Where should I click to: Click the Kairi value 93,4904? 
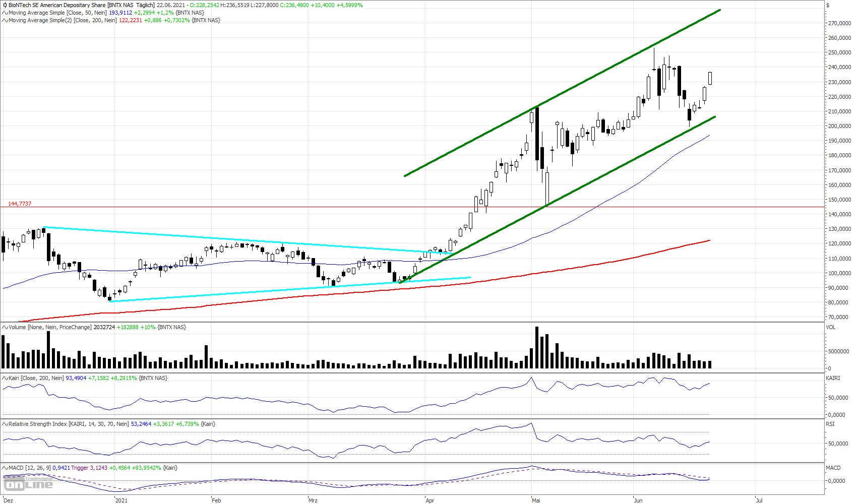tap(76, 378)
